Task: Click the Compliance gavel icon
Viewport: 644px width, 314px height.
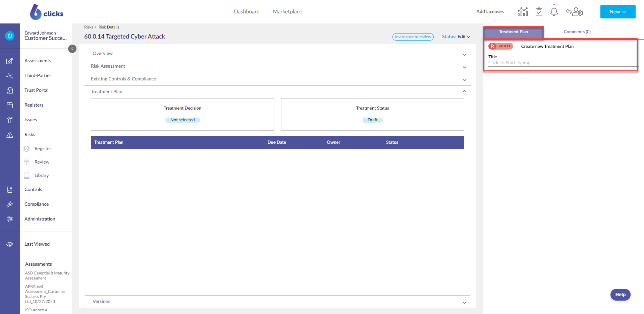Action: click(10, 204)
